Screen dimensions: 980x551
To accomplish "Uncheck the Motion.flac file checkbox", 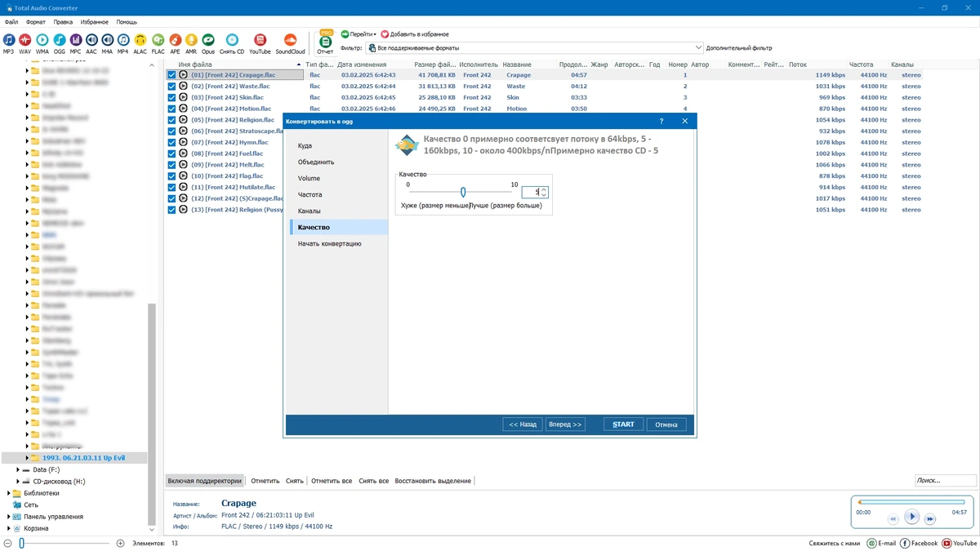I will click(171, 109).
